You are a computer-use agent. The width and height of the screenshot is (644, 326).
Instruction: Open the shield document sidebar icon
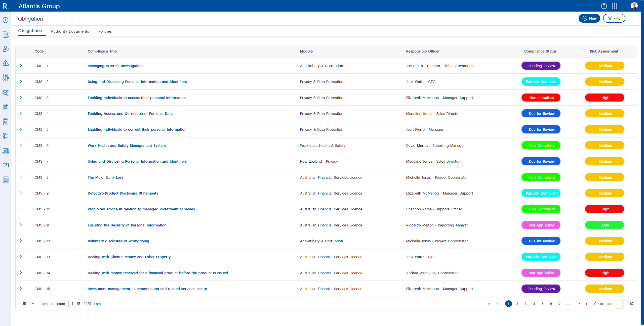6,122
